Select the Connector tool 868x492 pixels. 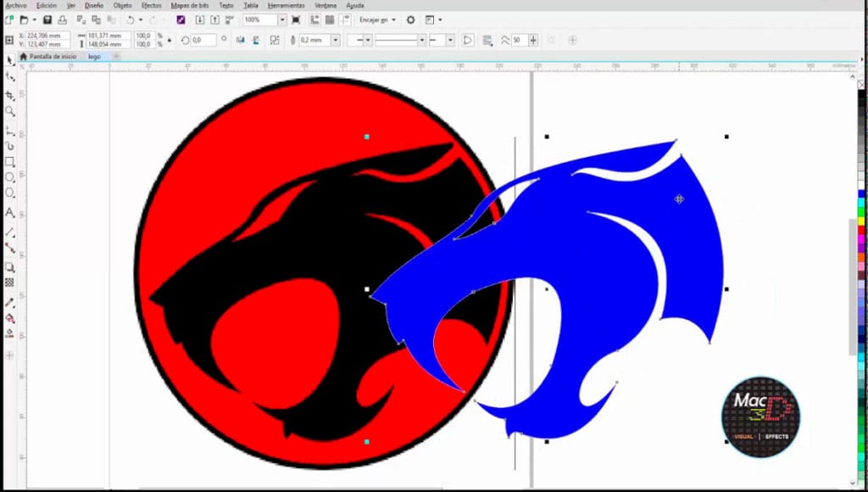coord(9,248)
